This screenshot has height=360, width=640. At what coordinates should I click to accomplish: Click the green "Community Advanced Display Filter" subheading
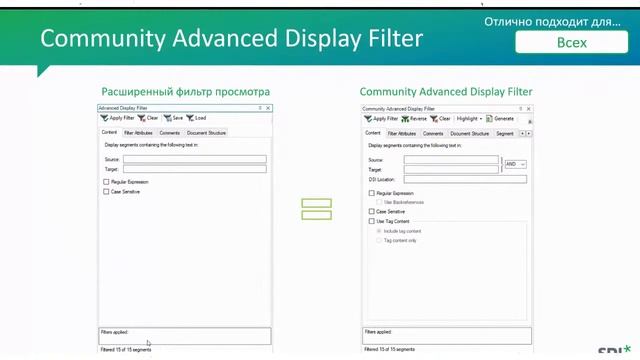pyautogui.click(x=446, y=91)
